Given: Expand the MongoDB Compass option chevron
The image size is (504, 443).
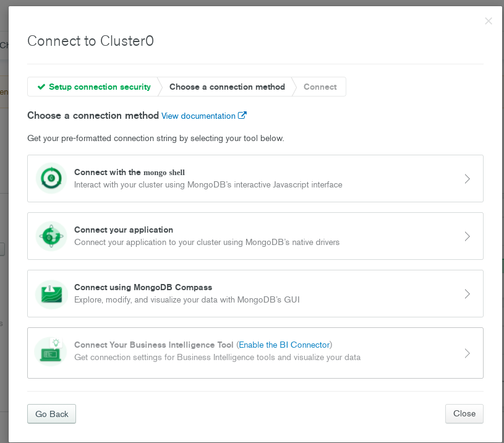Looking at the screenshot, I should [x=467, y=294].
